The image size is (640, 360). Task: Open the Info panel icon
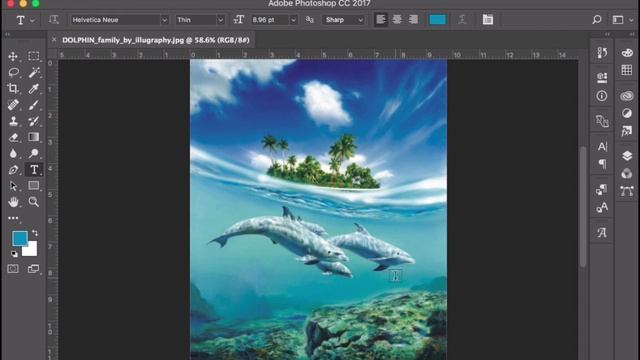point(602,96)
